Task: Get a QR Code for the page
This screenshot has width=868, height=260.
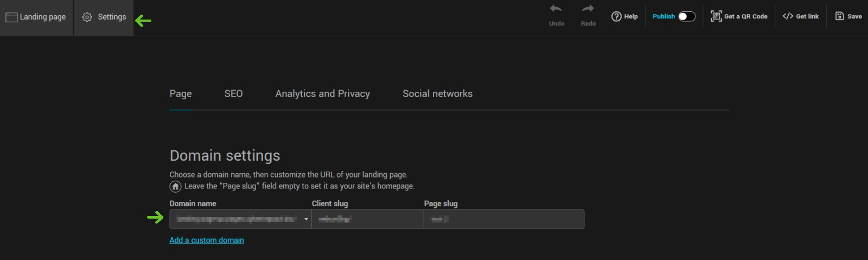Action: tap(739, 16)
